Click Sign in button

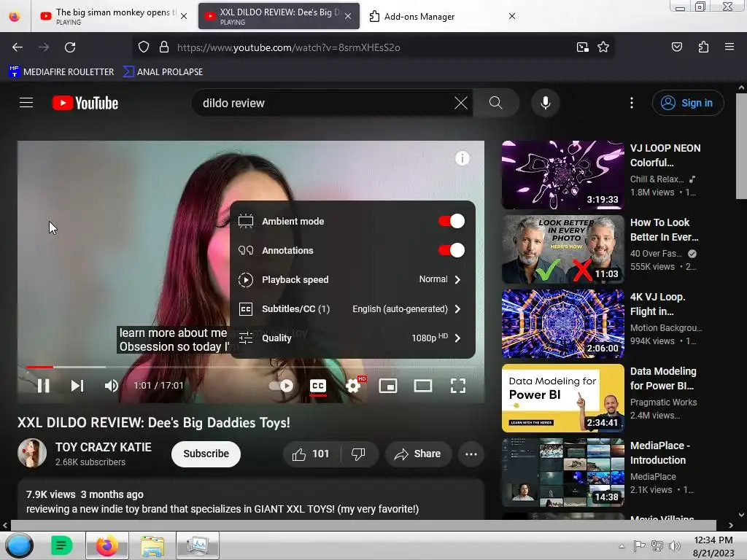coord(688,103)
